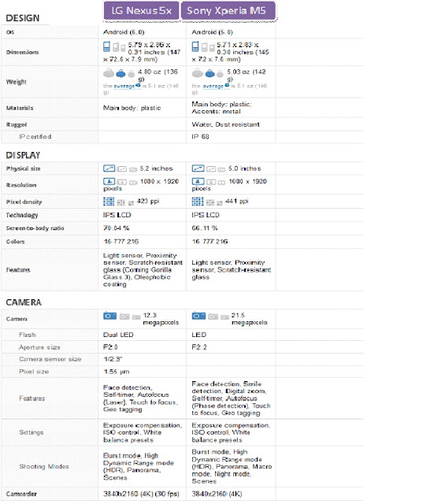Click the 'Main body: plastic' cell for LG Nexus 5x
This screenshot has width=423, height=504.
click(x=132, y=108)
